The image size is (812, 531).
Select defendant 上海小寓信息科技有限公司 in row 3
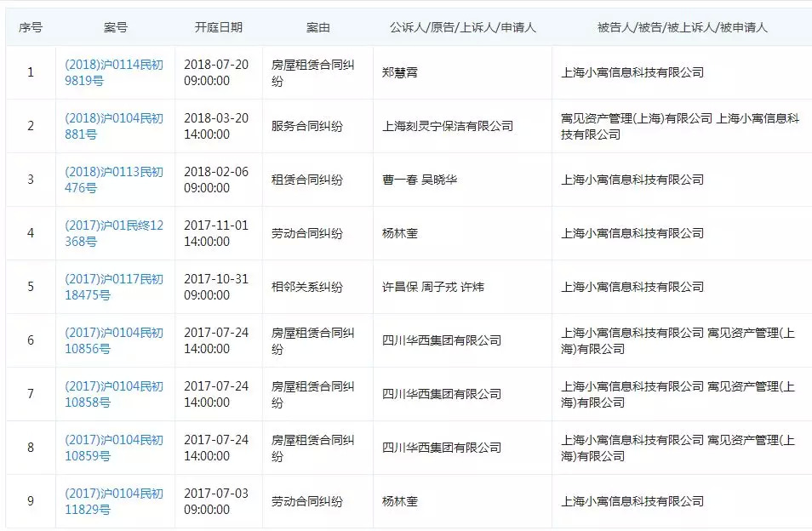(x=632, y=180)
